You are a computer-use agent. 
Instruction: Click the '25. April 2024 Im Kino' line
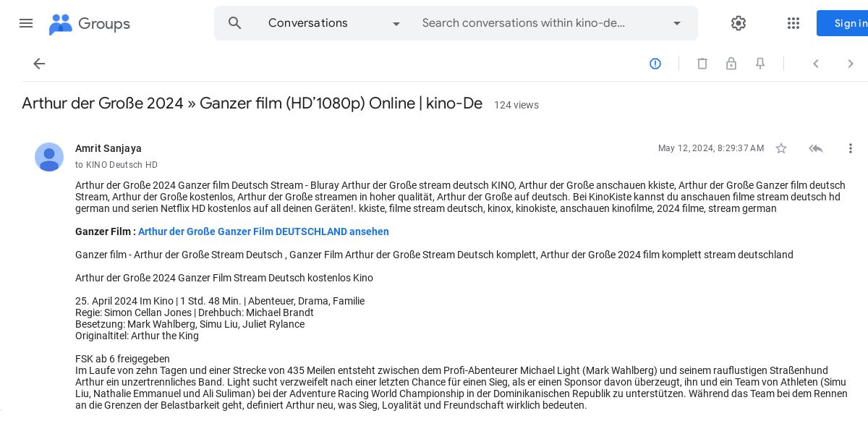(220, 301)
